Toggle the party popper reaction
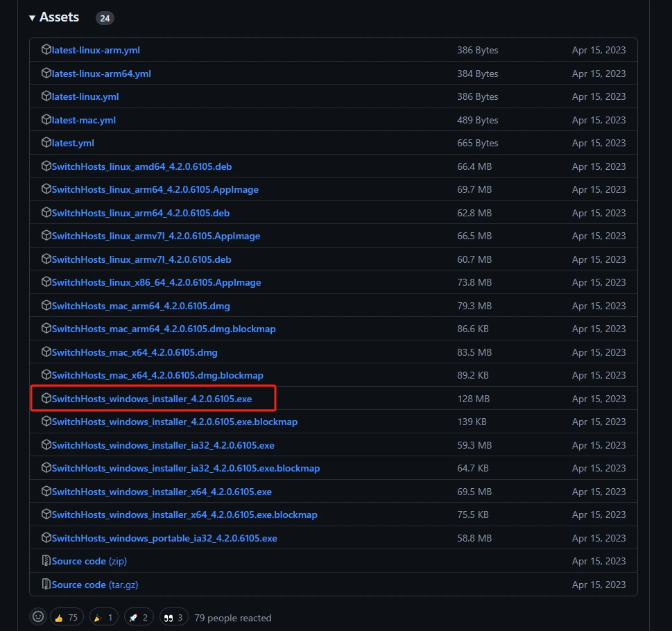This screenshot has width=672, height=631. click(104, 617)
